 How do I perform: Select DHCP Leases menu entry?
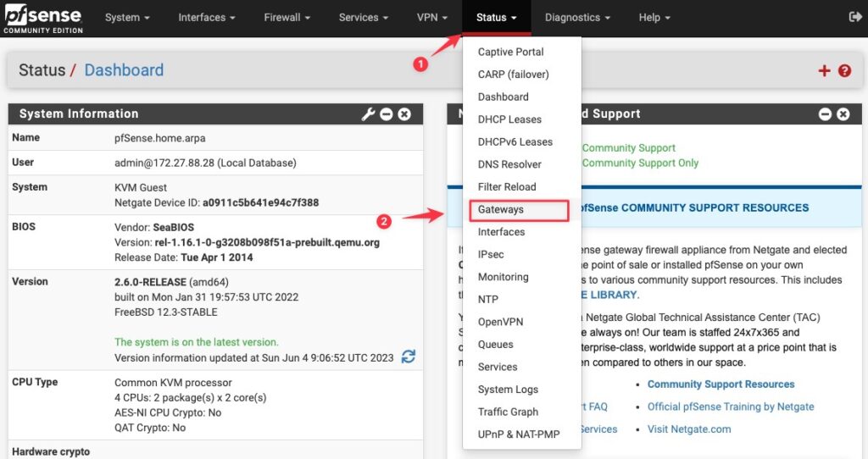pos(522,119)
